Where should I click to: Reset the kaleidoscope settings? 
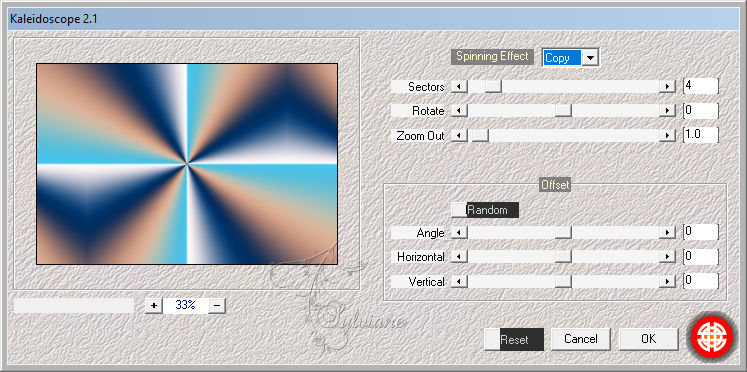click(514, 340)
